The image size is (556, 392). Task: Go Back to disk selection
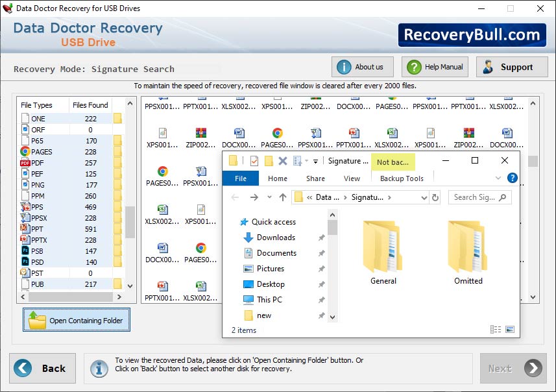43,368
